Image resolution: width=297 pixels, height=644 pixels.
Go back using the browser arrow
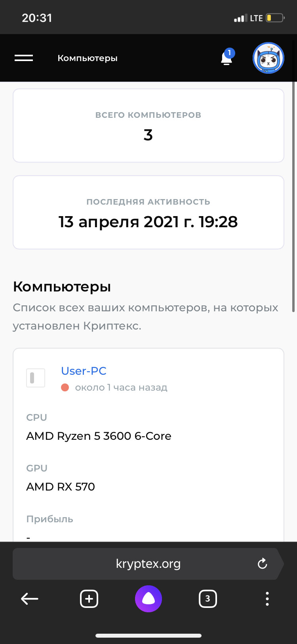pos(30,599)
